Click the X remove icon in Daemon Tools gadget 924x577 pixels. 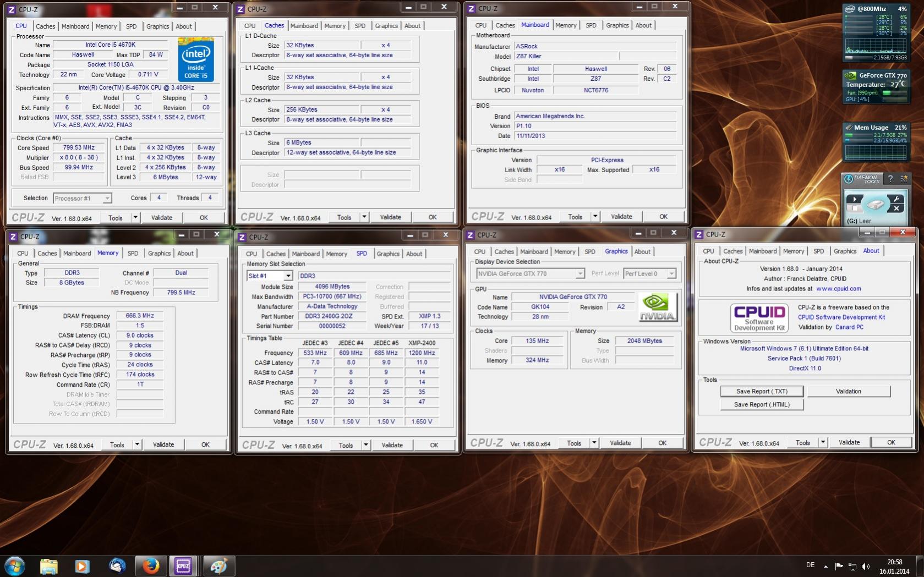pos(896,208)
